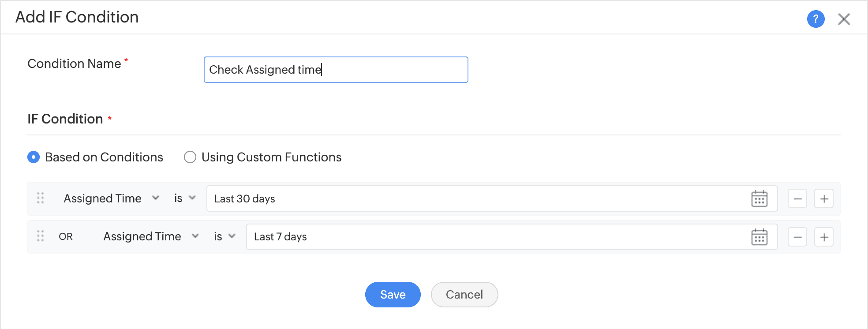Click the Cancel button
The image size is (868, 329).
[464, 295]
